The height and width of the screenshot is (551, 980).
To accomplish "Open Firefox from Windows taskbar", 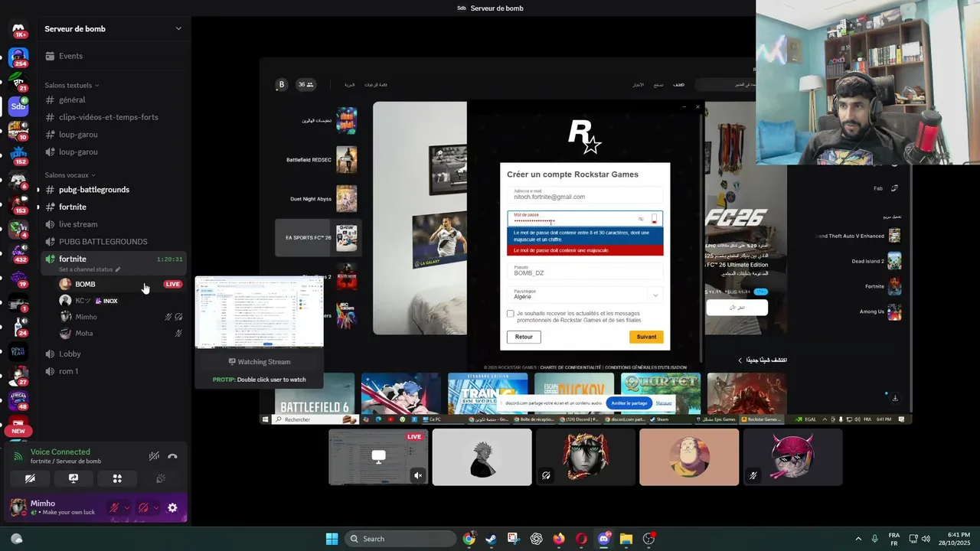I will [558, 539].
